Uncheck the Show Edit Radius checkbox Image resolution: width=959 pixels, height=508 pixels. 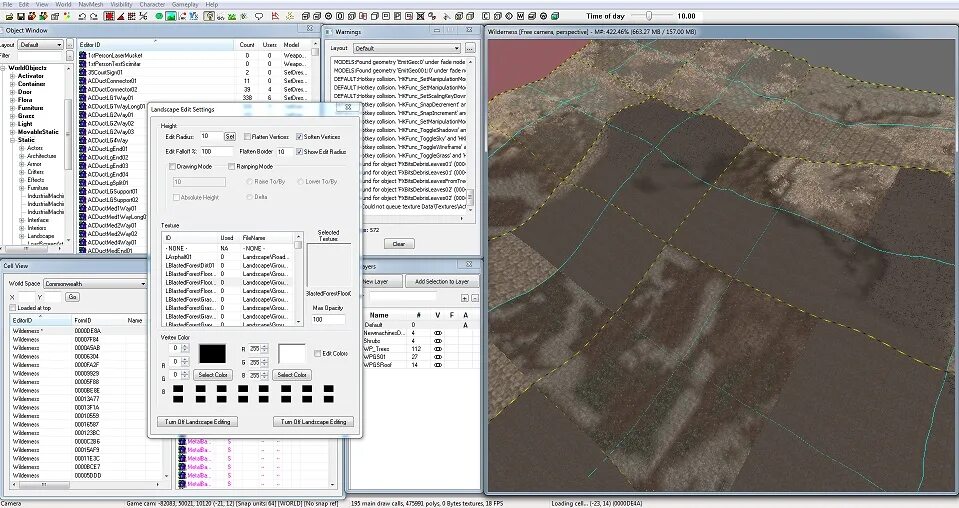click(x=299, y=151)
